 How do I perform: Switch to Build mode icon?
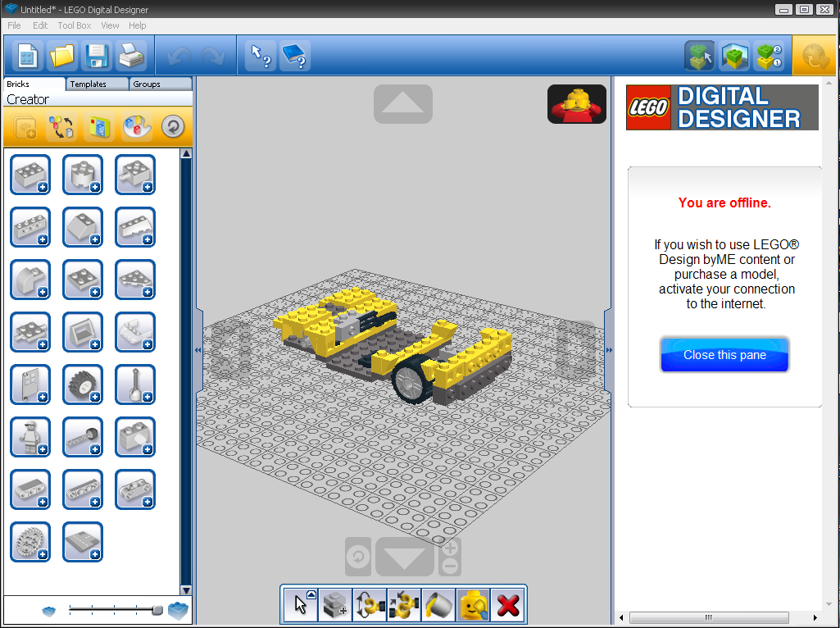[700, 56]
